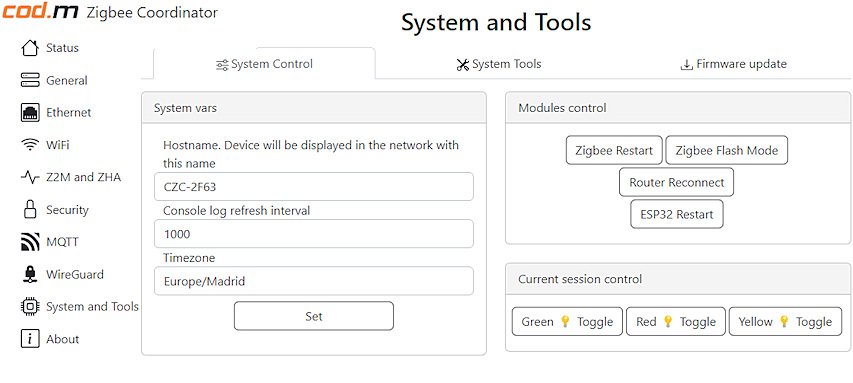Click the Zigbee Flash Mode button
853x383 pixels.
pyautogui.click(x=727, y=150)
